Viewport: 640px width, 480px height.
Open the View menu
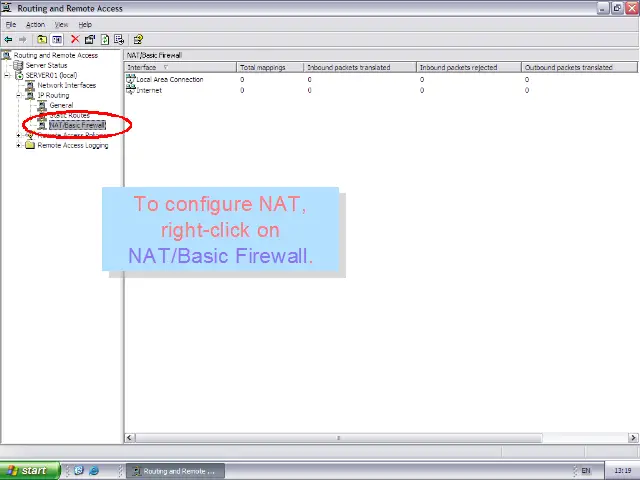(62, 24)
